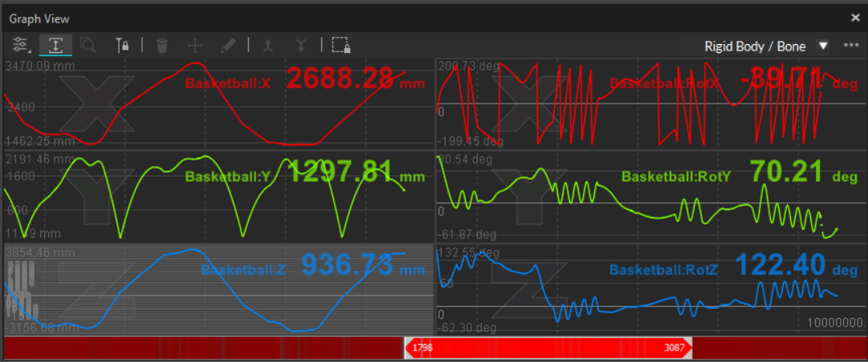Click the timeline range start handle at 1798
Screen dimensions: 868x362
coord(408,348)
